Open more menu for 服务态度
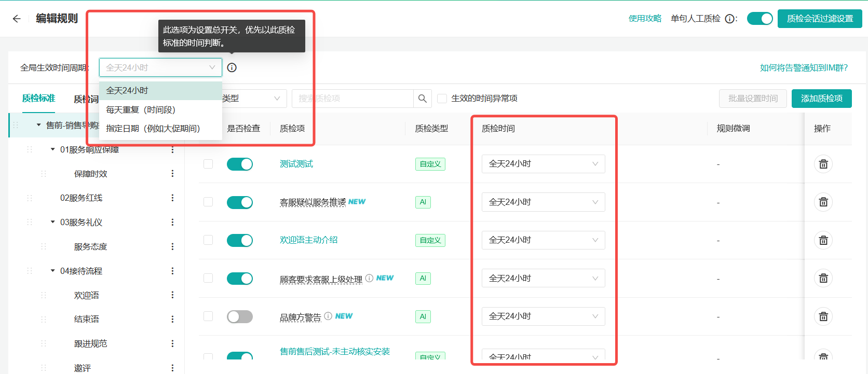Image resolution: width=868 pixels, height=374 pixels. (172, 246)
